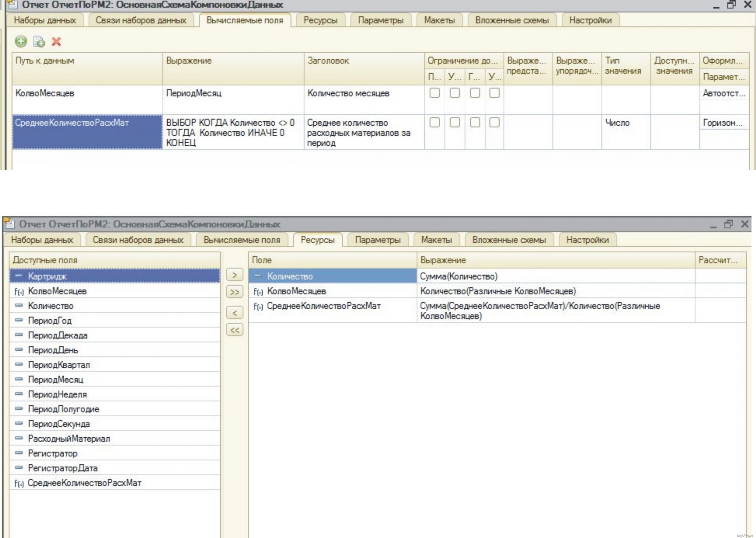This screenshot has height=538, width=756.
Task: Toggle first restriction checkbox in СреднееКоличествоРасхМат row
Action: 434,122
